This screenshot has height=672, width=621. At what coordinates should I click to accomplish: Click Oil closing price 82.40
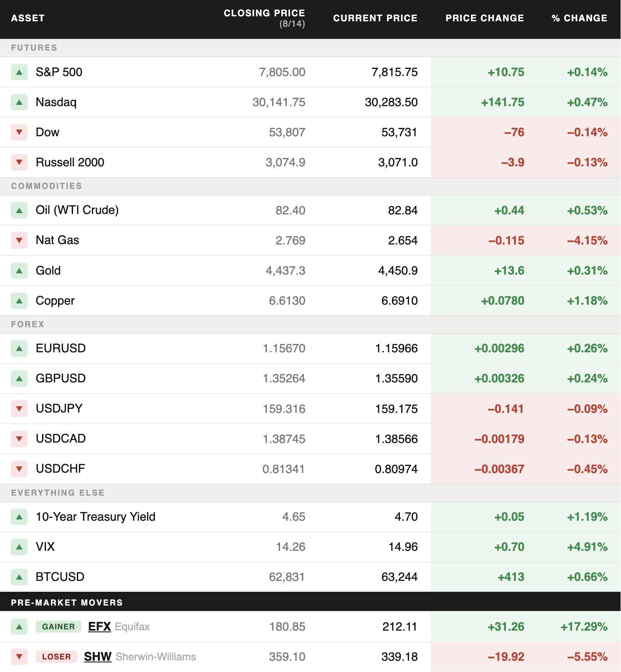pyautogui.click(x=290, y=210)
